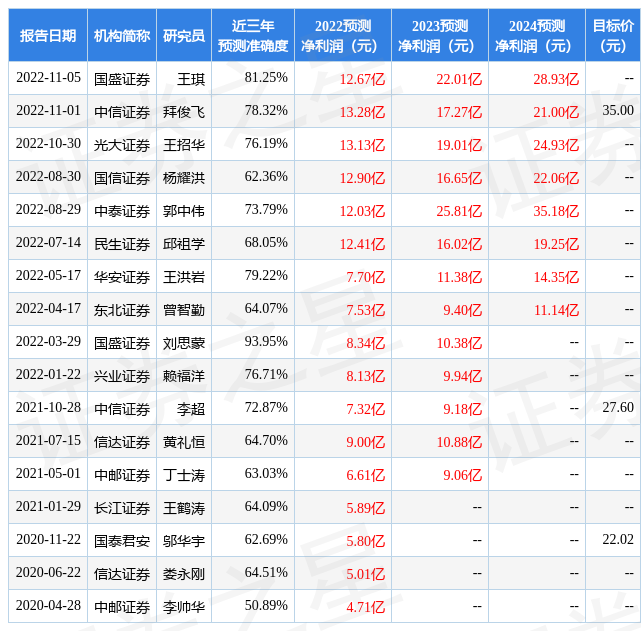Select institution 光大证券

[122, 145]
